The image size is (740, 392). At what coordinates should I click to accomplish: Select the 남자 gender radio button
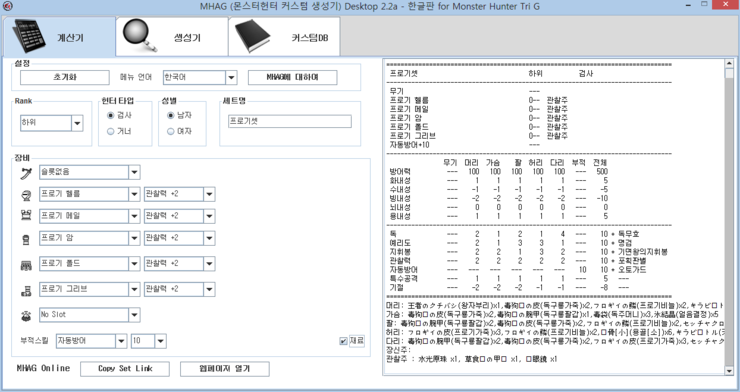tap(171, 115)
